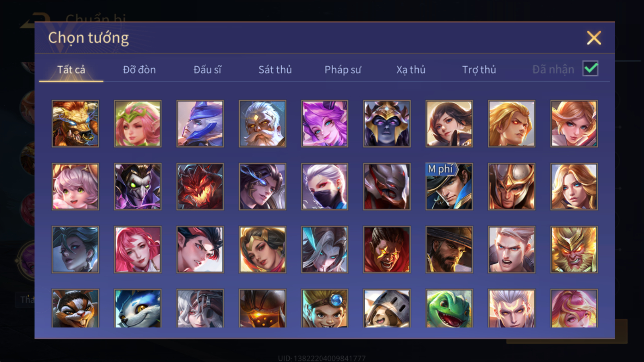Screen dimensions: 644x362
Task: Pick the plague doctor masked hero
Action: click(x=138, y=187)
